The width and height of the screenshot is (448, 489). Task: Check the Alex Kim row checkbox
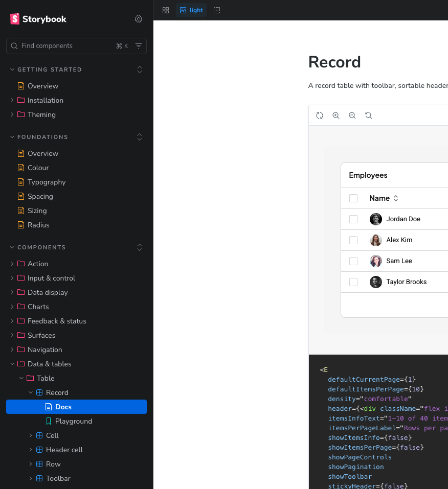coord(353,240)
